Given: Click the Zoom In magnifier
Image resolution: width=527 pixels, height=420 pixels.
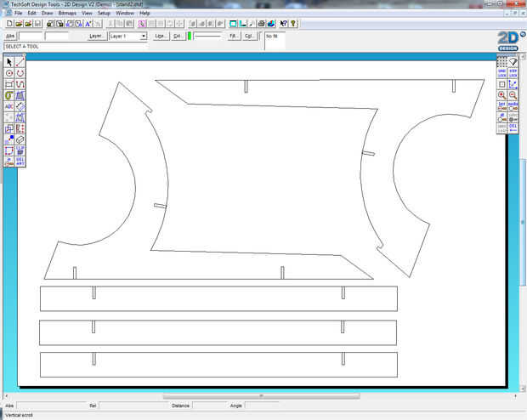Looking at the screenshot, I should pyautogui.click(x=501, y=95).
